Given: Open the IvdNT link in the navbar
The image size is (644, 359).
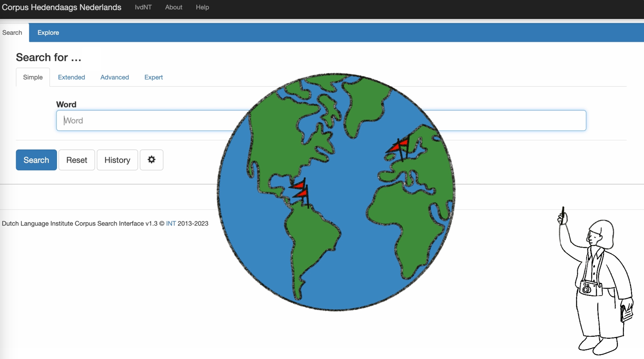Looking at the screenshot, I should [143, 7].
